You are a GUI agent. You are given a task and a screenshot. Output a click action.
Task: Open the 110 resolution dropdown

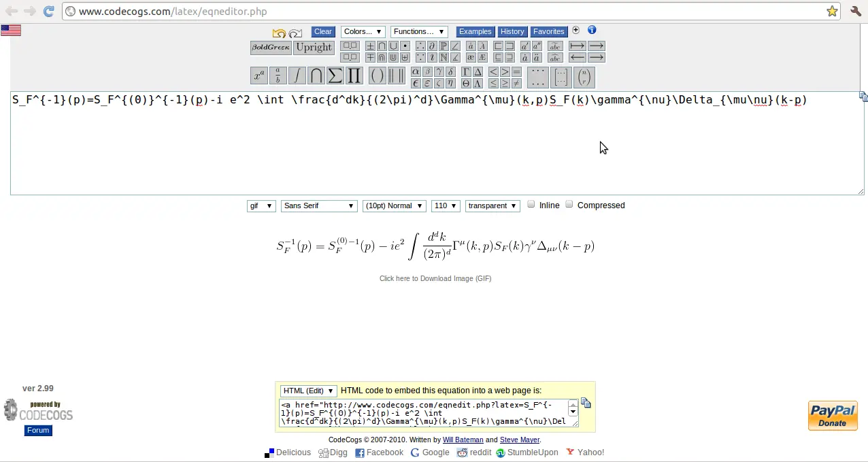point(446,205)
